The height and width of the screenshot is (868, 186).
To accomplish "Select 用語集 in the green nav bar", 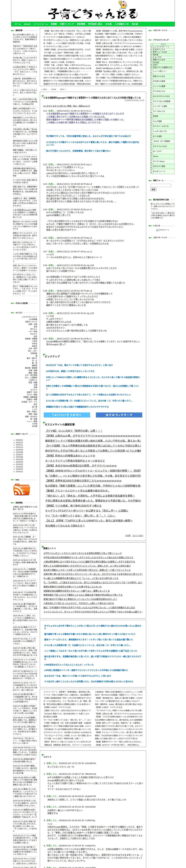I will click(54, 24).
